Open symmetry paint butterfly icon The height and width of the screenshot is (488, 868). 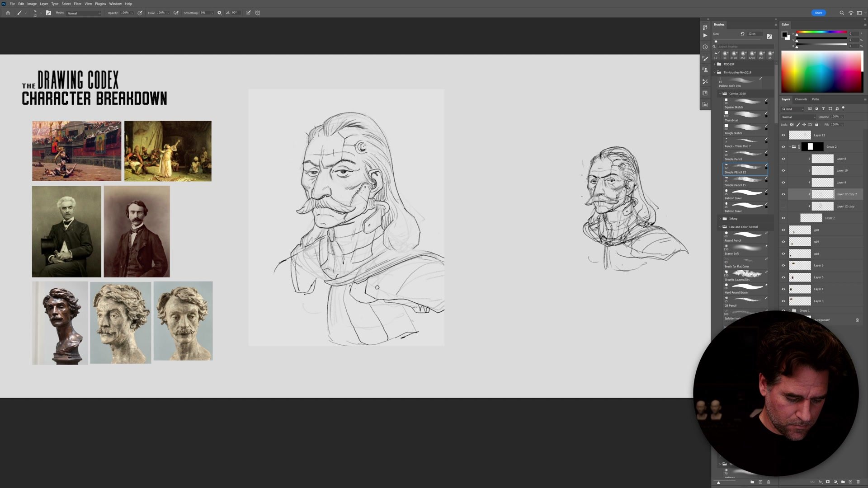pyautogui.click(x=258, y=13)
